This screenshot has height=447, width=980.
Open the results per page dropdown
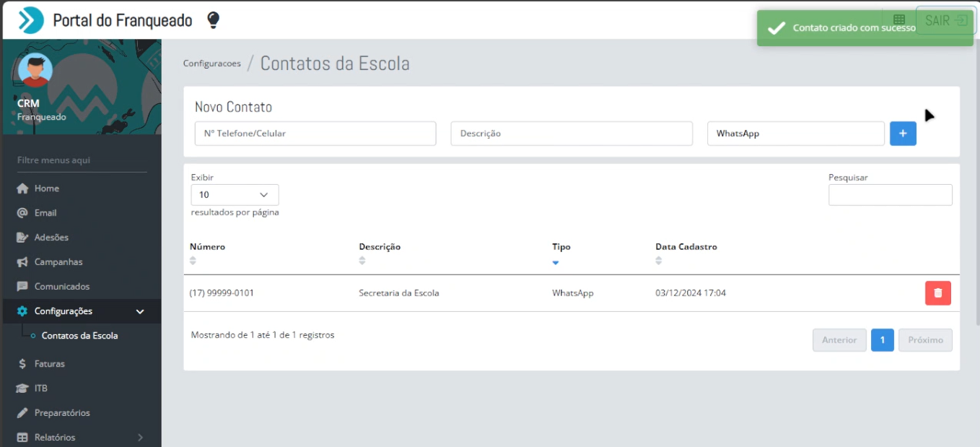click(x=235, y=195)
